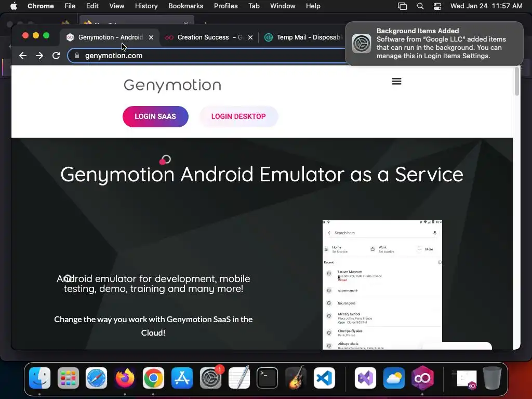The width and height of the screenshot is (532, 399).
Task: Open System Settings from the Dock
Action: click(x=211, y=378)
